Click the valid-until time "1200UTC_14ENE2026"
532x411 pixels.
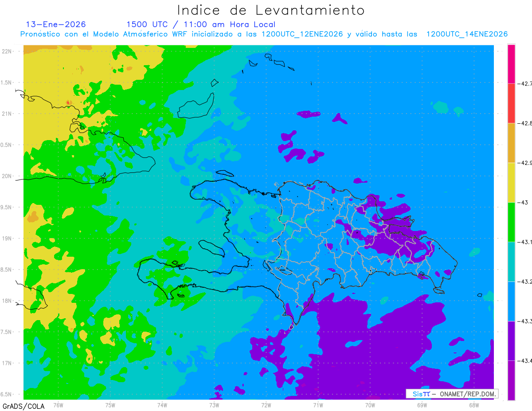tap(467, 34)
